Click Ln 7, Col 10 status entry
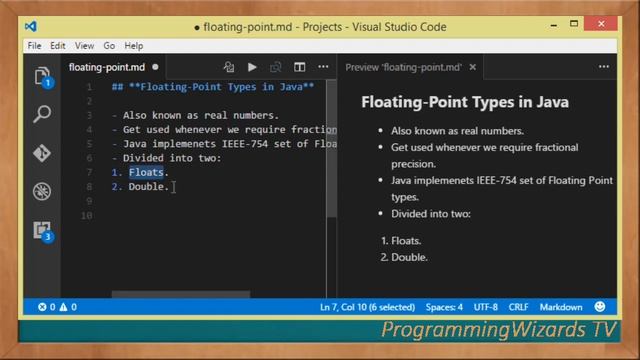This screenshot has width=640, height=360. click(367, 307)
